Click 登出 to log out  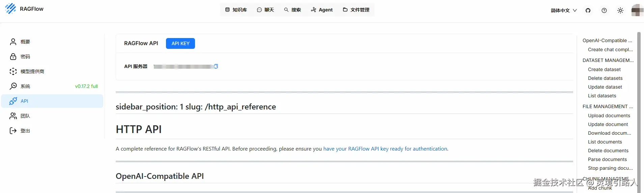click(x=52, y=131)
